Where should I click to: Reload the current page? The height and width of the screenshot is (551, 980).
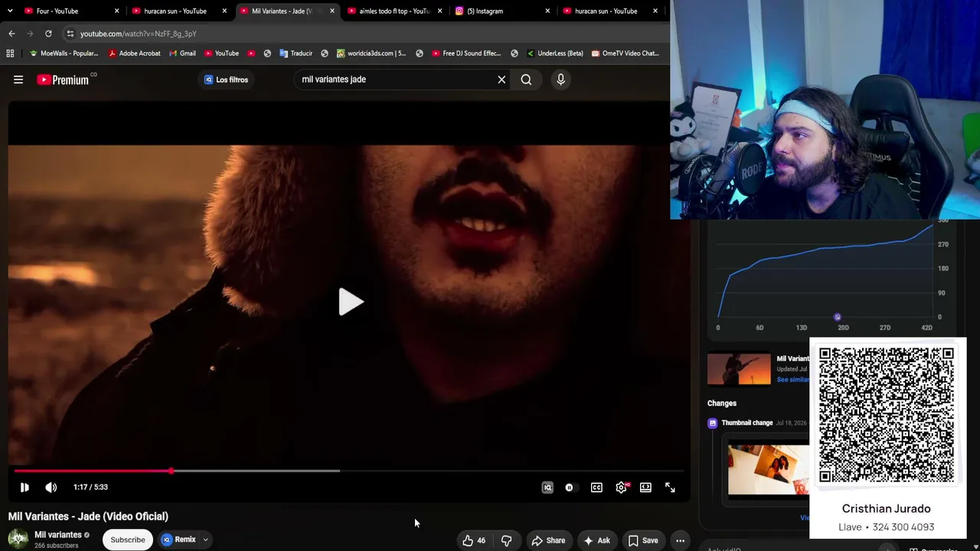click(48, 34)
